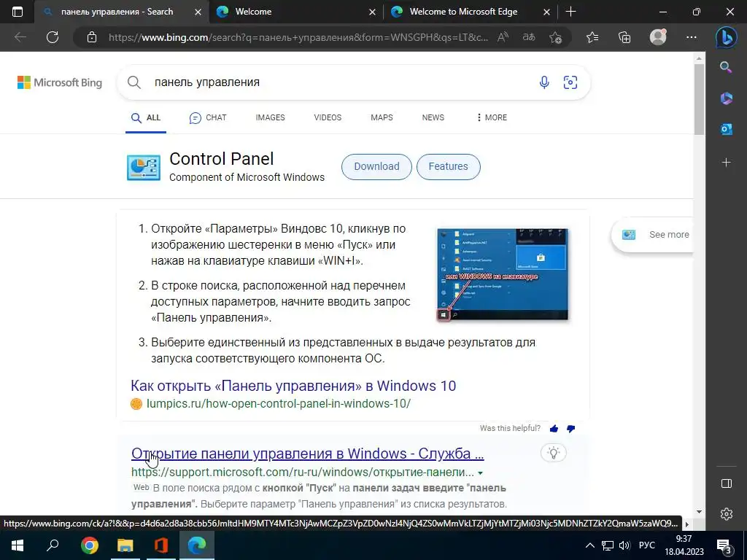This screenshot has height=560, width=747.
Task: Expand the MORE search categories
Action: 492,117
